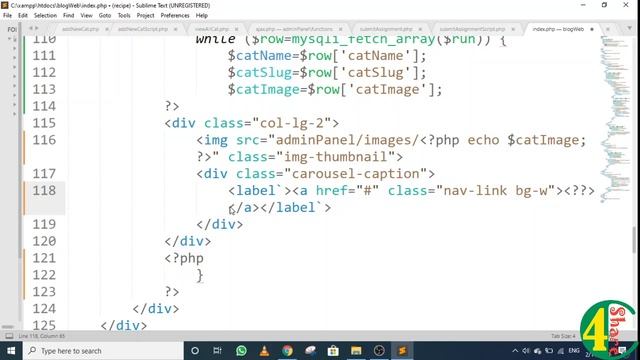
Task: Click the div class="col-lg-2" line
Action: coord(252,123)
